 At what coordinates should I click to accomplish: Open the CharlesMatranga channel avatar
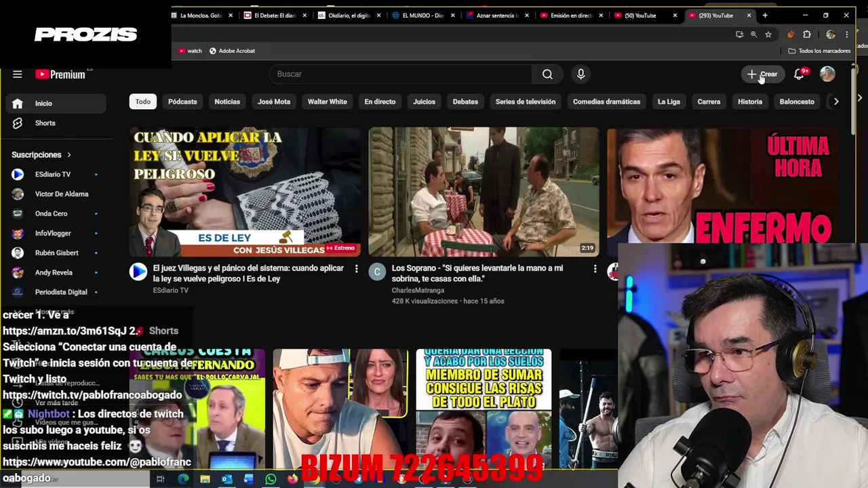377,272
